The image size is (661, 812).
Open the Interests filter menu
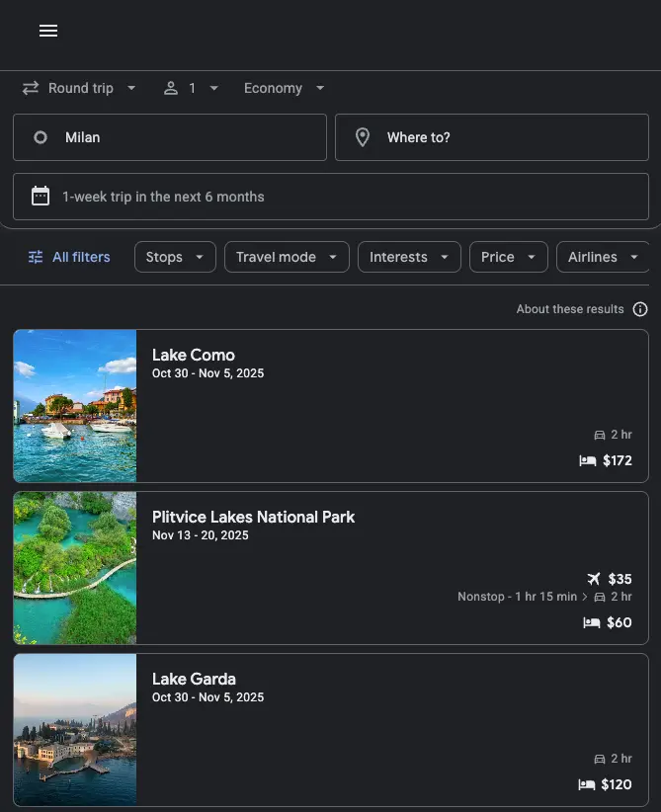tap(409, 257)
